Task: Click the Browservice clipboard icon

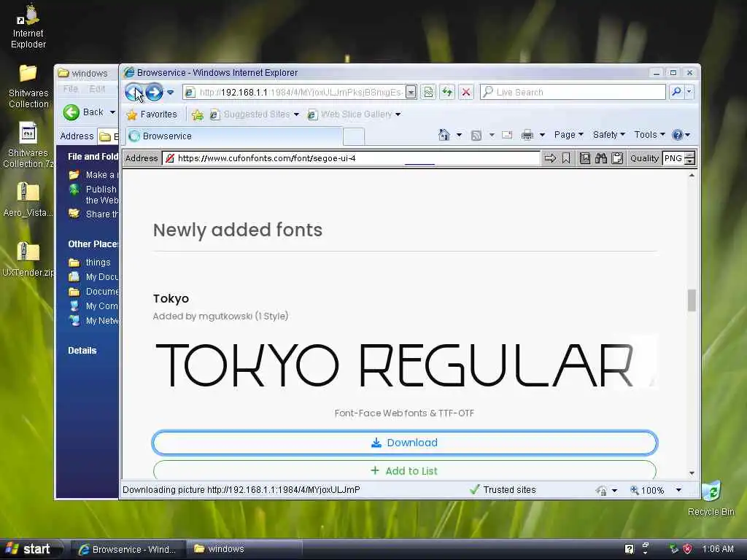Action: [x=617, y=158]
